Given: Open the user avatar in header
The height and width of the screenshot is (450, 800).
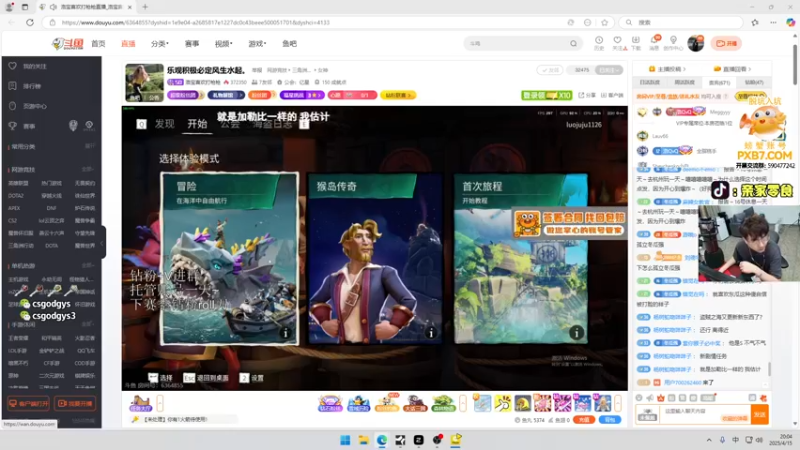Looking at the screenshot, I should [x=695, y=43].
